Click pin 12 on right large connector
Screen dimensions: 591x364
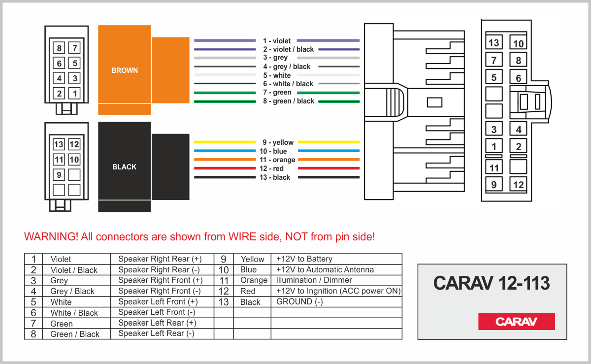click(x=518, y=185)
